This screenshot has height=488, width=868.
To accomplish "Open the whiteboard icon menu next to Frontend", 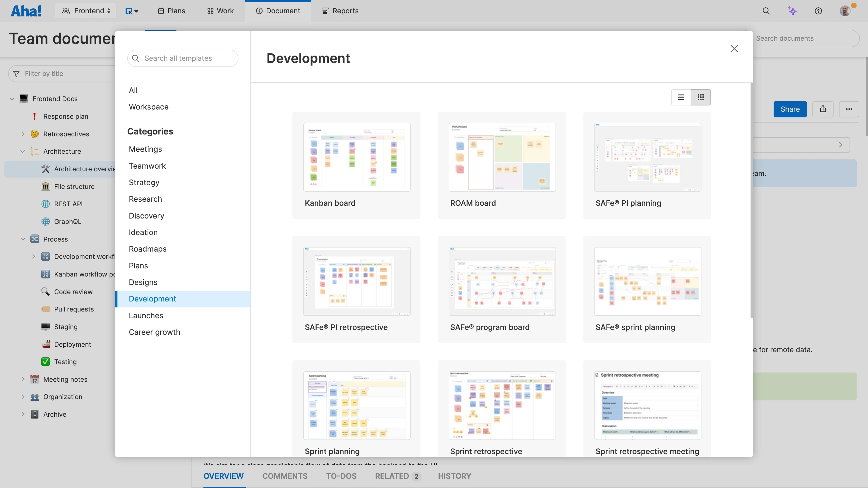I will [x=132, y=11].
